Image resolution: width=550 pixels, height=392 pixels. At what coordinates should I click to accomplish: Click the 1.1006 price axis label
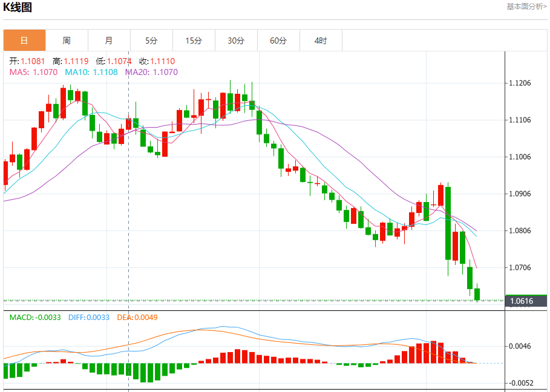pos(520,157)
